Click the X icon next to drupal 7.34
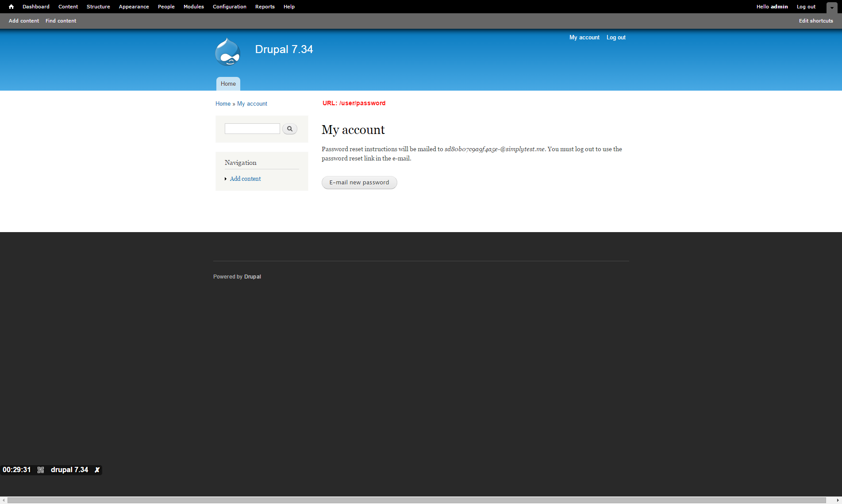Screen dimensions: 842x504 pos(97,470)
